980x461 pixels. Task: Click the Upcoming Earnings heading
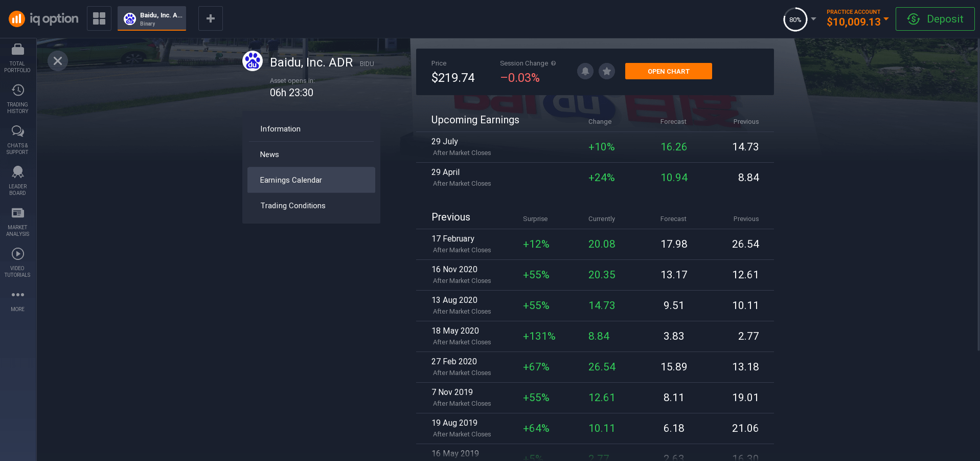475,120
